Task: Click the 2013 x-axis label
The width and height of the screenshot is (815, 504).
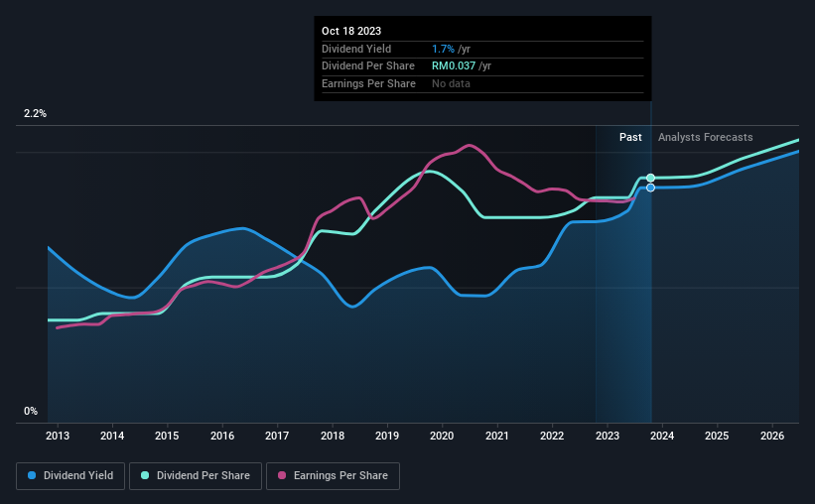Action: coord(58,436)
